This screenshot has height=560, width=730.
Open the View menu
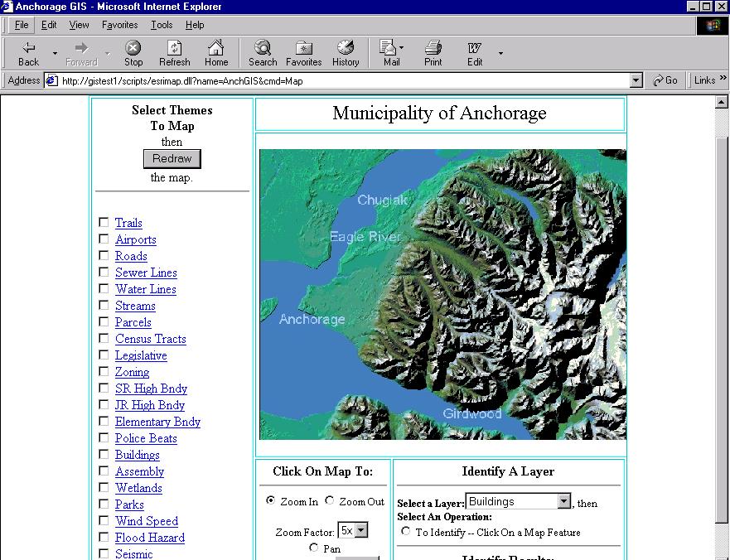pyautogui.click(x=79, y=25)
